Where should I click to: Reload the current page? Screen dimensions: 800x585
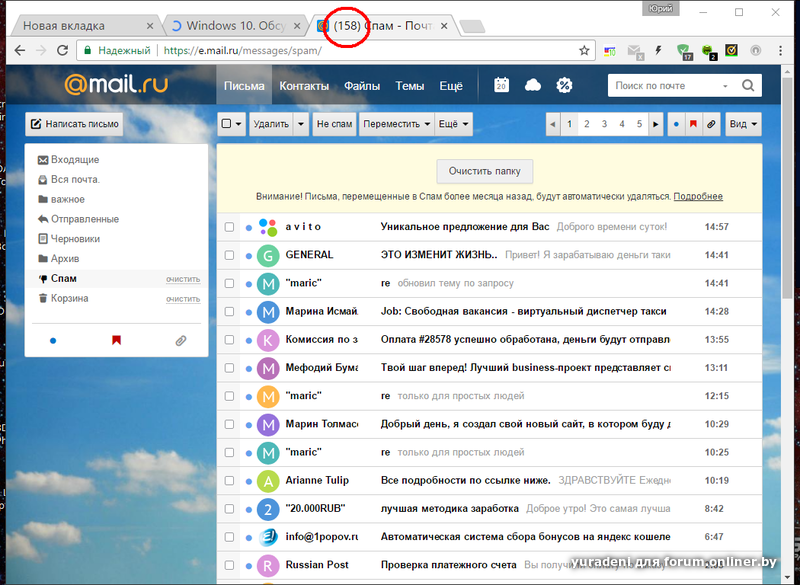click(62, 50)
